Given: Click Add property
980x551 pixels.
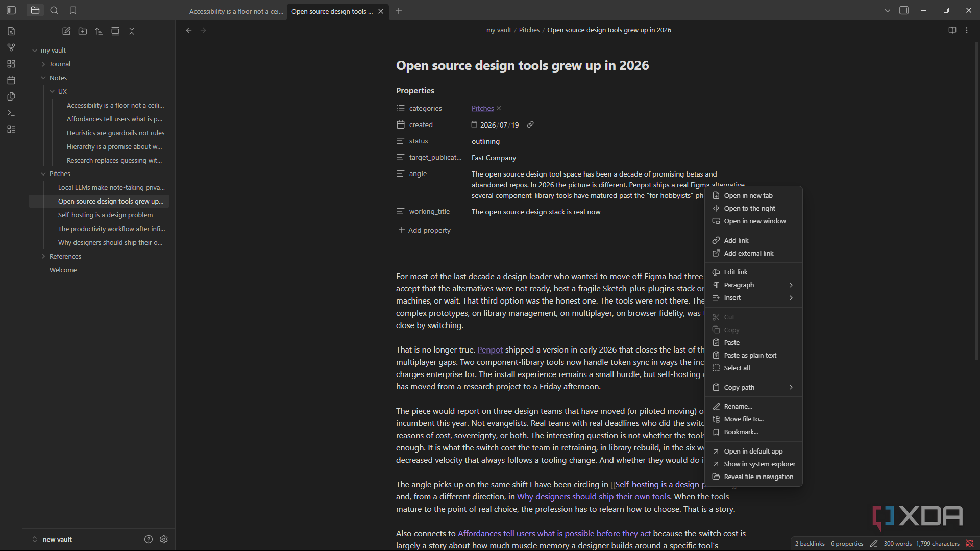Looking at the screenshot, I should point(424,230).
